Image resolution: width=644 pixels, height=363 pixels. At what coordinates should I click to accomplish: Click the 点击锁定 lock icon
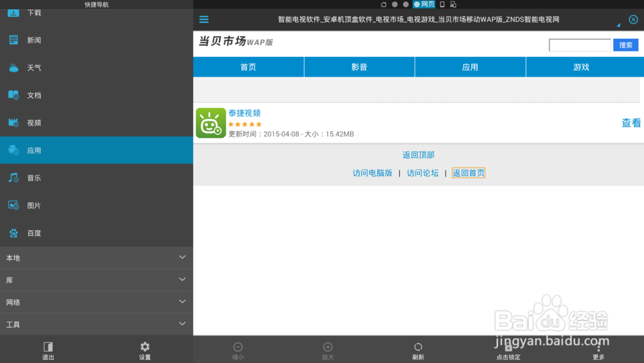coord(509,347)
